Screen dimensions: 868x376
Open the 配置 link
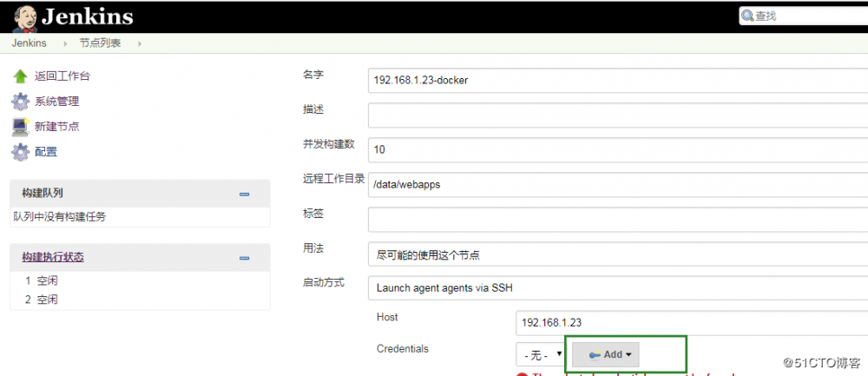coord(46,151)
